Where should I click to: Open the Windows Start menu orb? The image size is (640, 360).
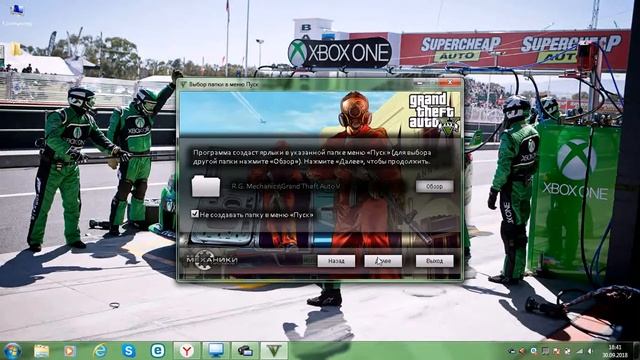(12, 351)
